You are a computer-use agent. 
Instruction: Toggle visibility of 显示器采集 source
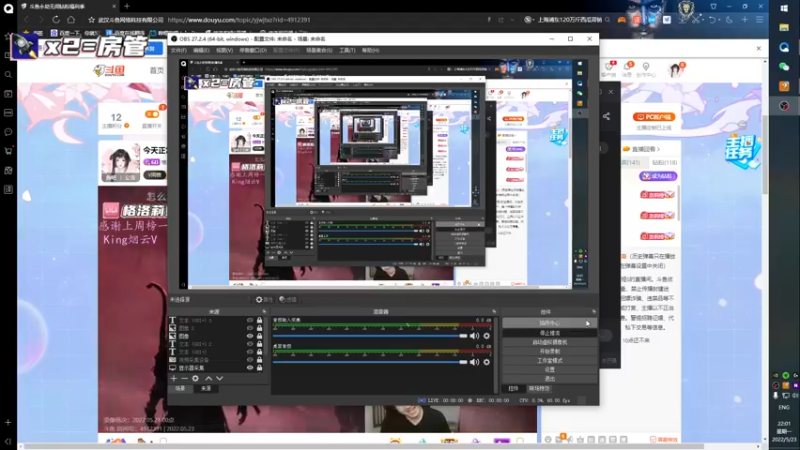(250, 367)
